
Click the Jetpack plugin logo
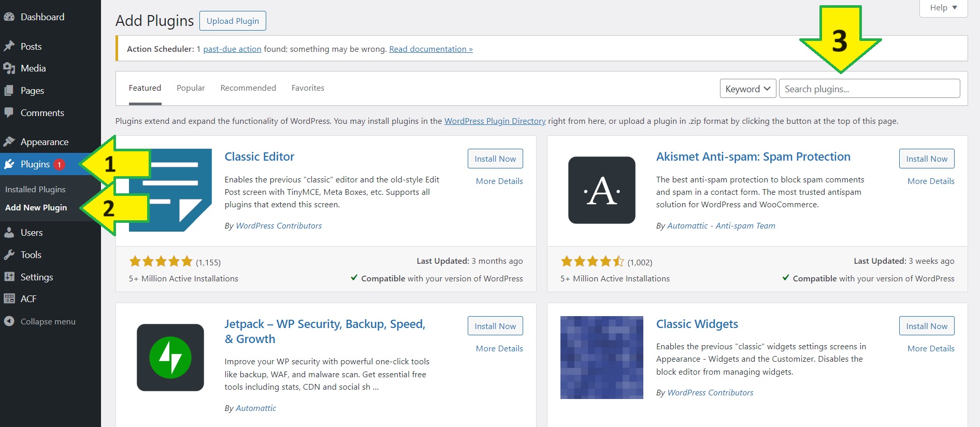(170, 358)
